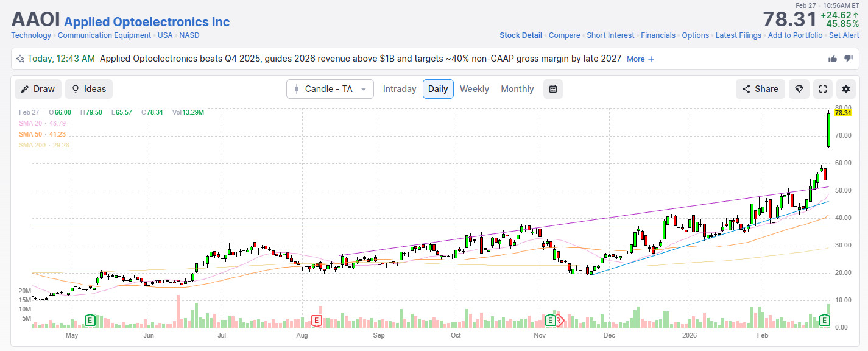Click the Set Alert link
Image resolution: width=868 pixels, height=351 pixels.
coord(844,35)
